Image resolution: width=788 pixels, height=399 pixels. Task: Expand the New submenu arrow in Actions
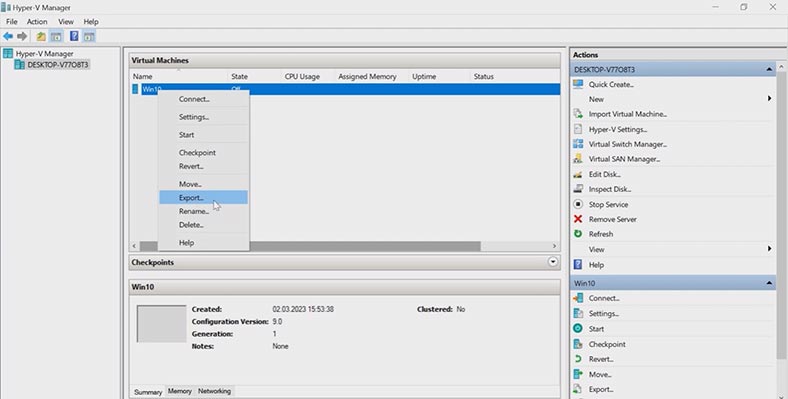(x=769, y=98)
